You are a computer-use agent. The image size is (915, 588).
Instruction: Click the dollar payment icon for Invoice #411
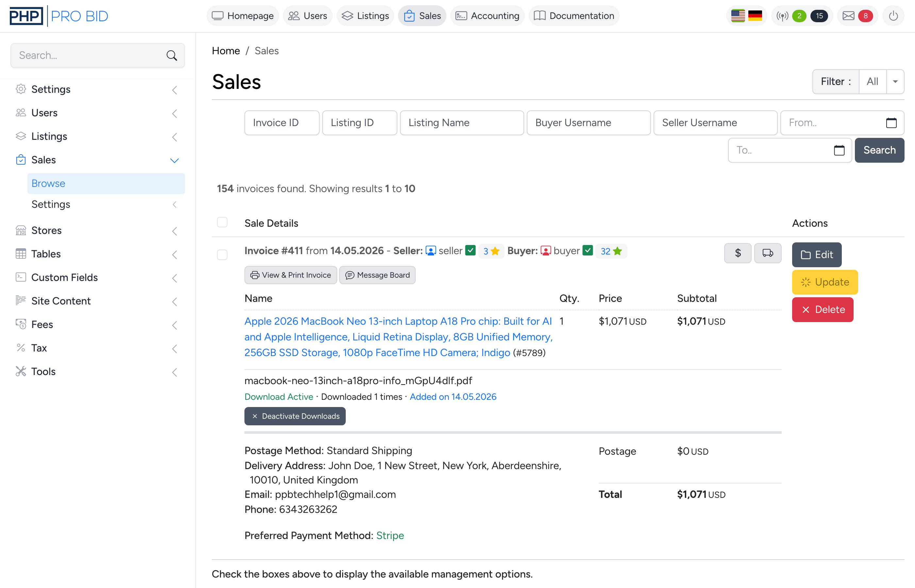[x=738, y=253]
